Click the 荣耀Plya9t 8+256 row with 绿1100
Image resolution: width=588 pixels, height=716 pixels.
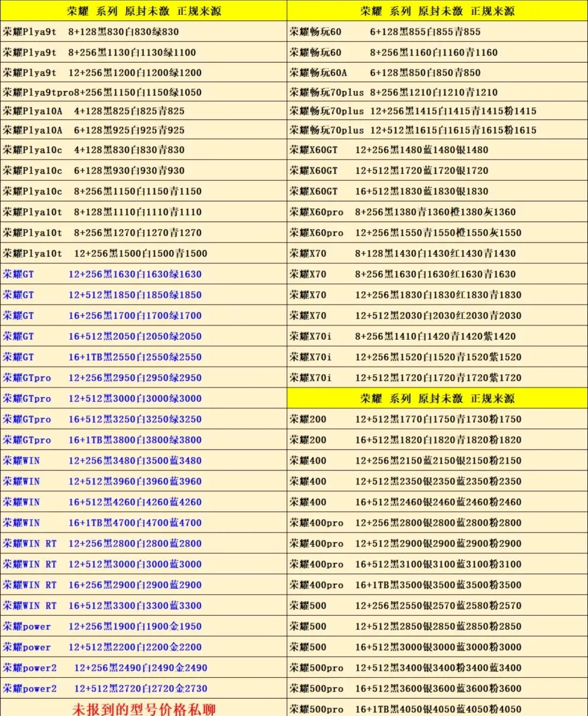pos(144,52)
